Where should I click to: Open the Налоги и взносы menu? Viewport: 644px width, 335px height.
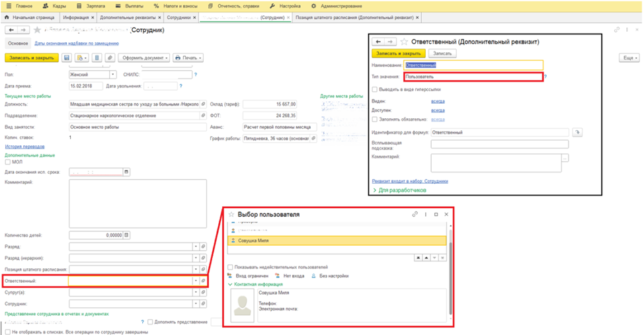coord(175,6)
